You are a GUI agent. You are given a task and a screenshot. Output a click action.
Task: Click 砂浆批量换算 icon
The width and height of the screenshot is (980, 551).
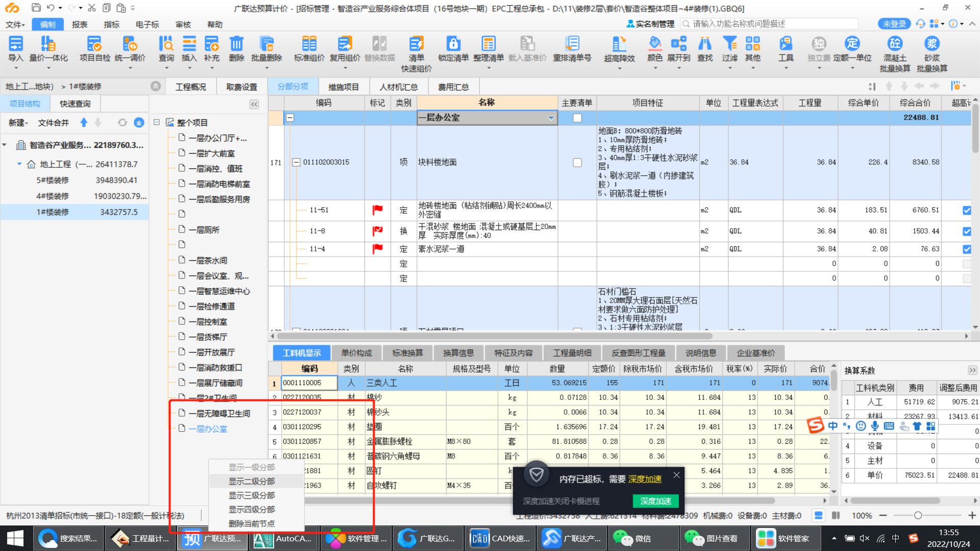click(932, 54)
